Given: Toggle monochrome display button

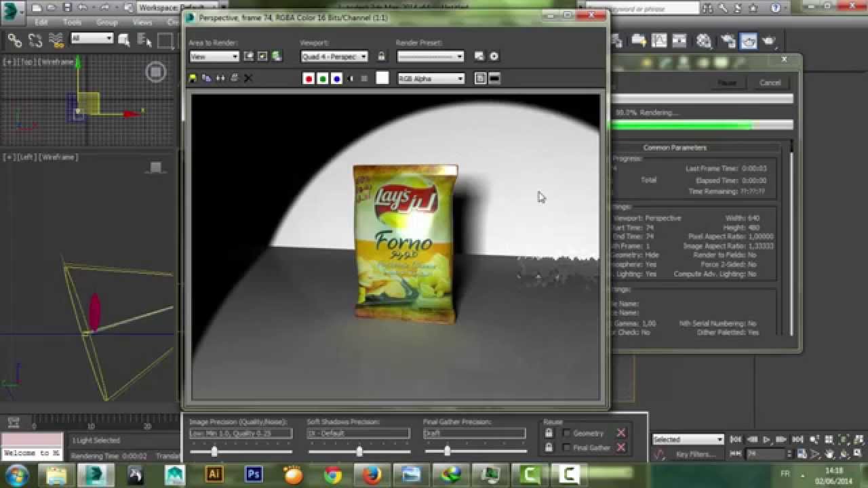Looking at the screenshot, I should click(x=364, y=79).
